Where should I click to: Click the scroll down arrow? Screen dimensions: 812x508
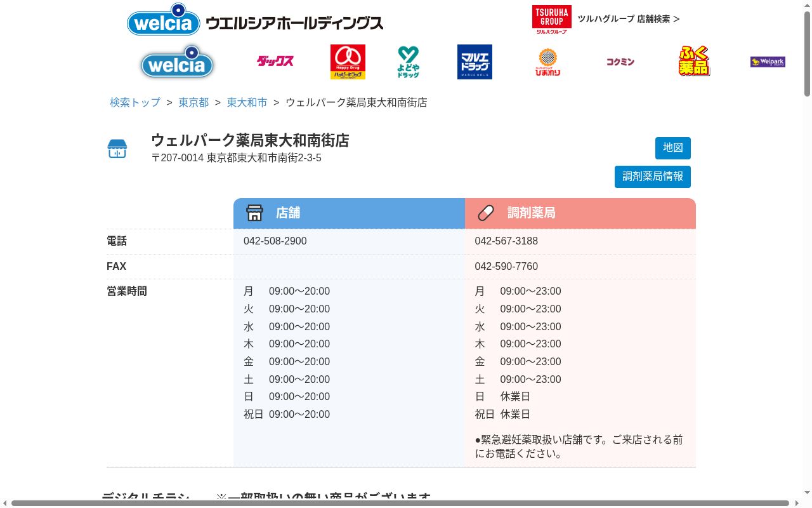click(807, 493)
